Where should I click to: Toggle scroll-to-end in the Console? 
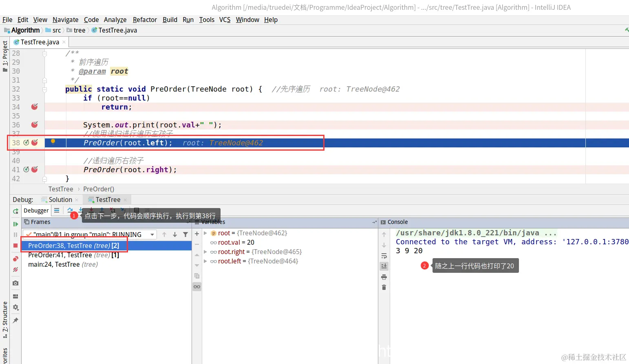click(x=384, y=266)
